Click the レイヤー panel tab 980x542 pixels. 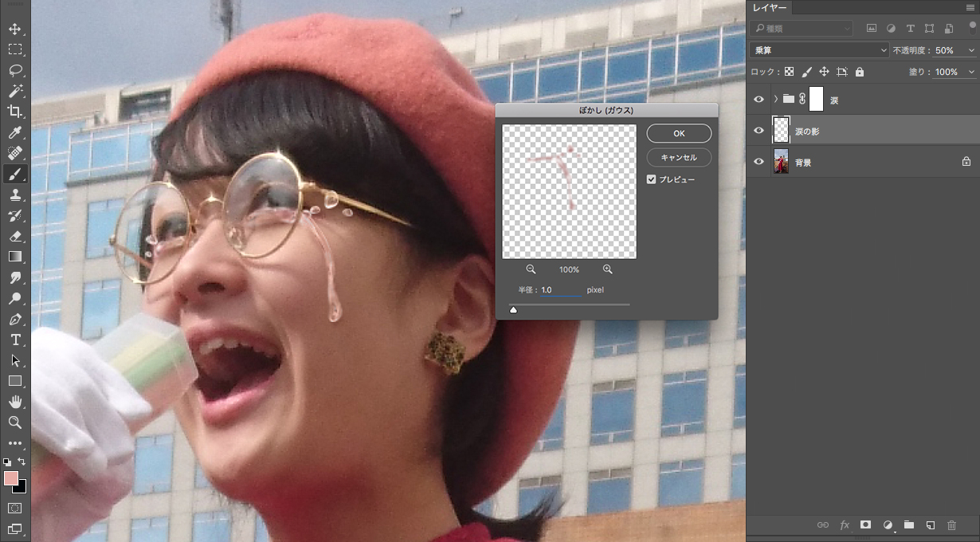770,8
